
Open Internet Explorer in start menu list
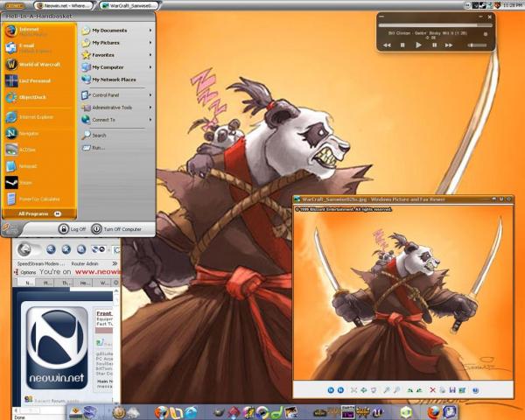tap(39, 117)
